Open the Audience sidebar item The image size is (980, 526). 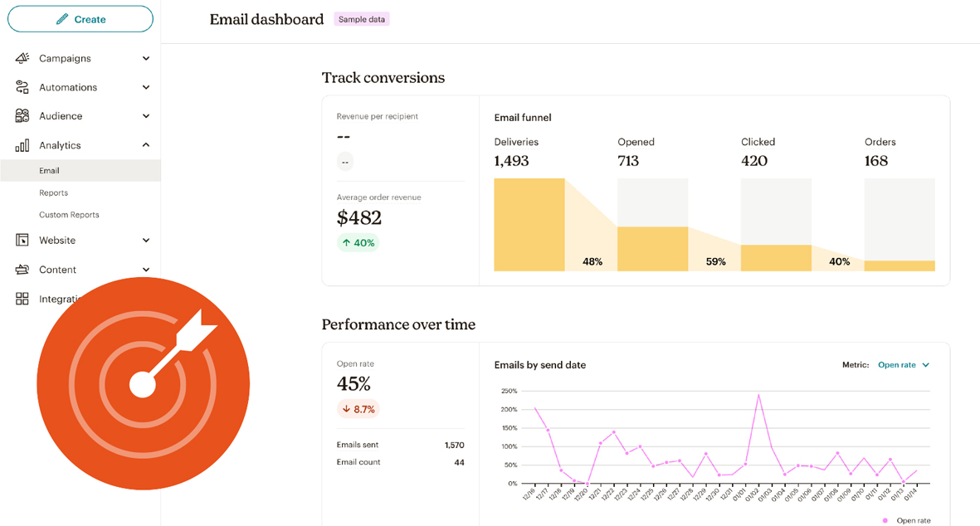click(x=80, y=115)
